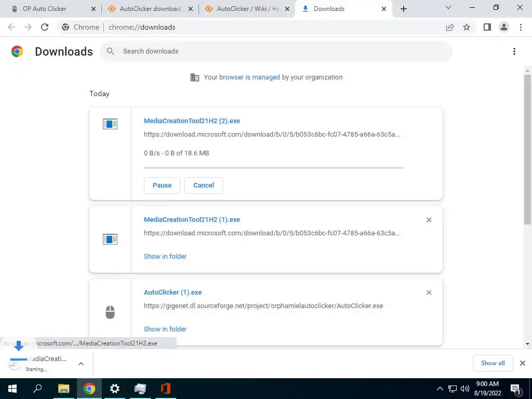Switch to the AutoClicker / Wiki tab
Viewport: 532px width, 399px height.
(x=248, y=9)
